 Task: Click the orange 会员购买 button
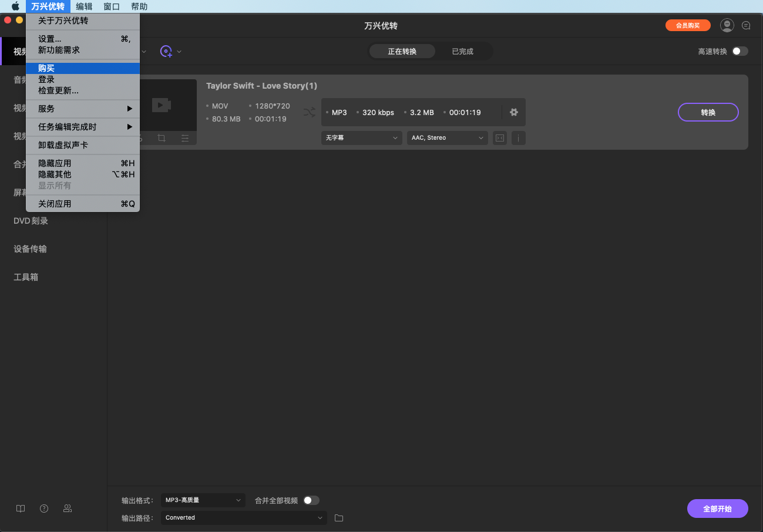click(x=688, y=25)
